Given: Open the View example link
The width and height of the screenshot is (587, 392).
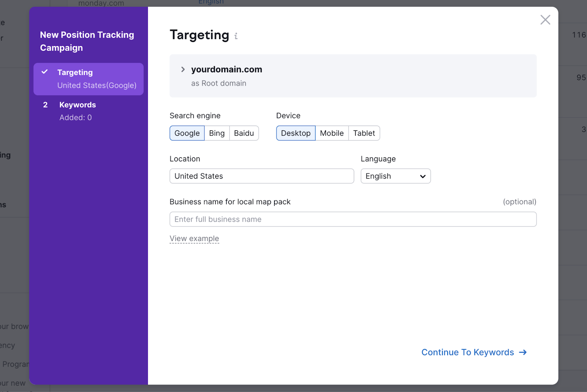Looking at the screenshot, I should (x=194, y=238).
